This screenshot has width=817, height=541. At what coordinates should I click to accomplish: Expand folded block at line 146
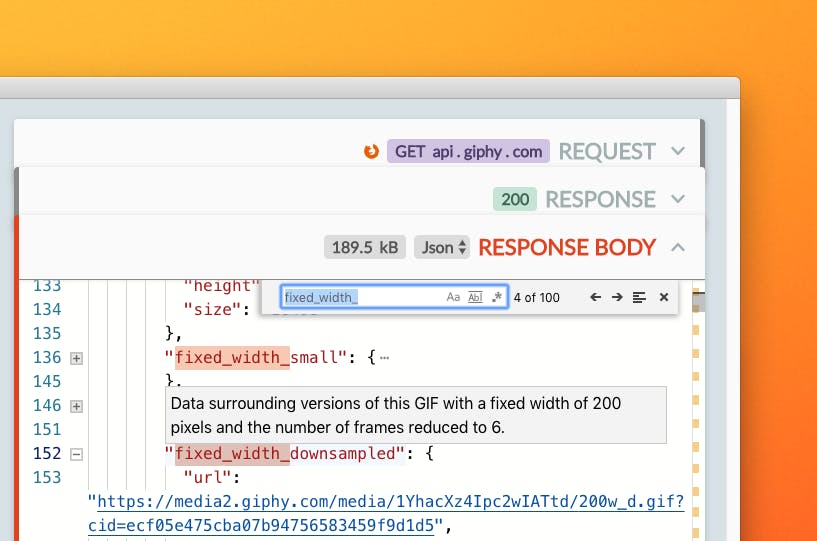click(77, 407)
